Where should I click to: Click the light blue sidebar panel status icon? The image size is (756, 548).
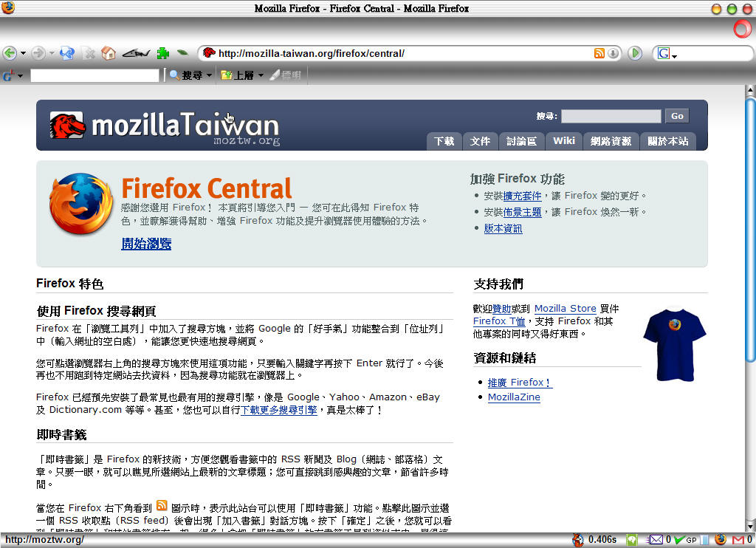coord(704,540)
